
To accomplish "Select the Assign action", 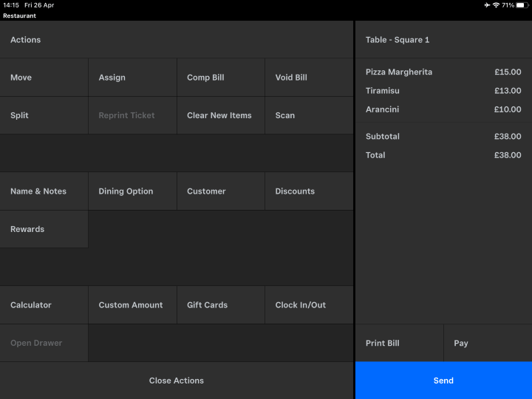I will pyautogui.click(x=132, y=78).
